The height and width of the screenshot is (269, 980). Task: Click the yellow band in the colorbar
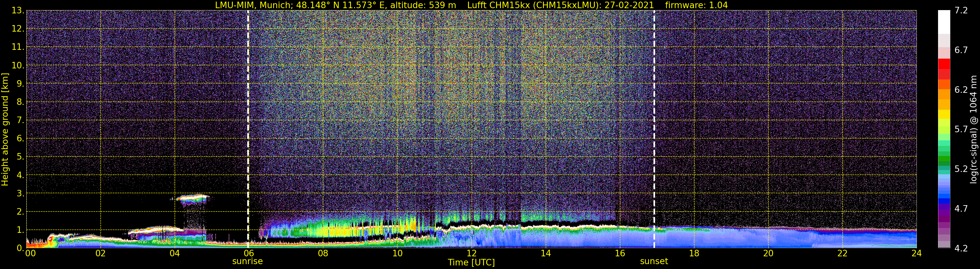pyautogui.click(x=944, y=114)
